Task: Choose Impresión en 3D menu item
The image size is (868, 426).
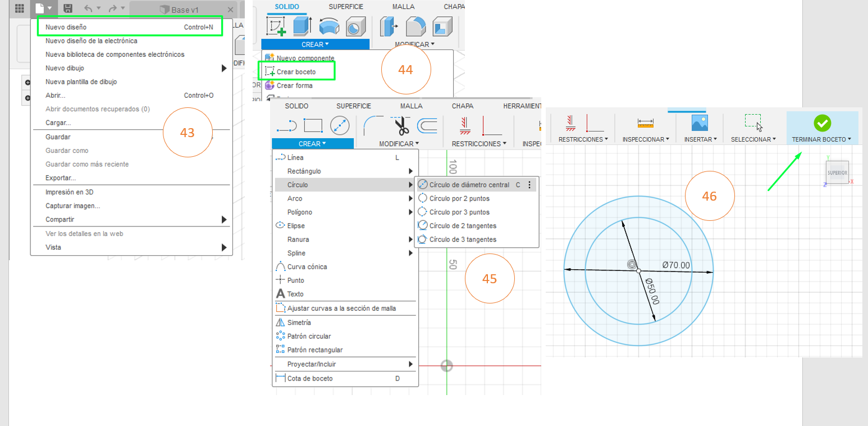Action: (x=69, y=192)
